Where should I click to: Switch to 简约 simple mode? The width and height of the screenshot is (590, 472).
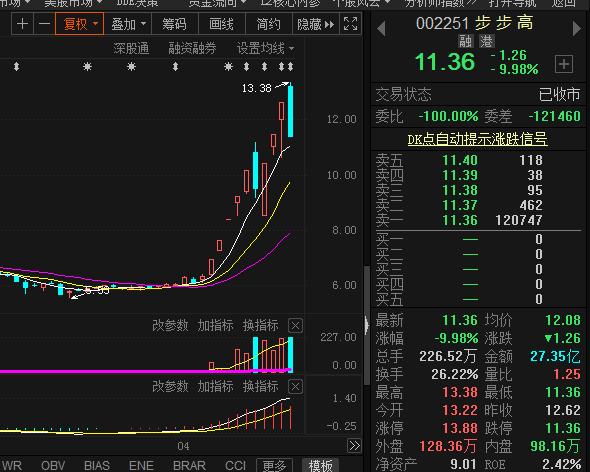coord(268,24)
